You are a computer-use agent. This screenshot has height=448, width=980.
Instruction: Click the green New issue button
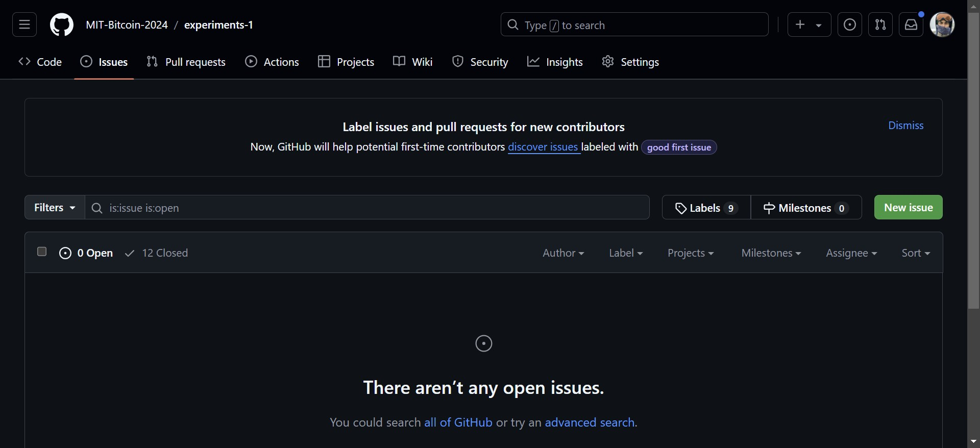click(x=908, y=208)
